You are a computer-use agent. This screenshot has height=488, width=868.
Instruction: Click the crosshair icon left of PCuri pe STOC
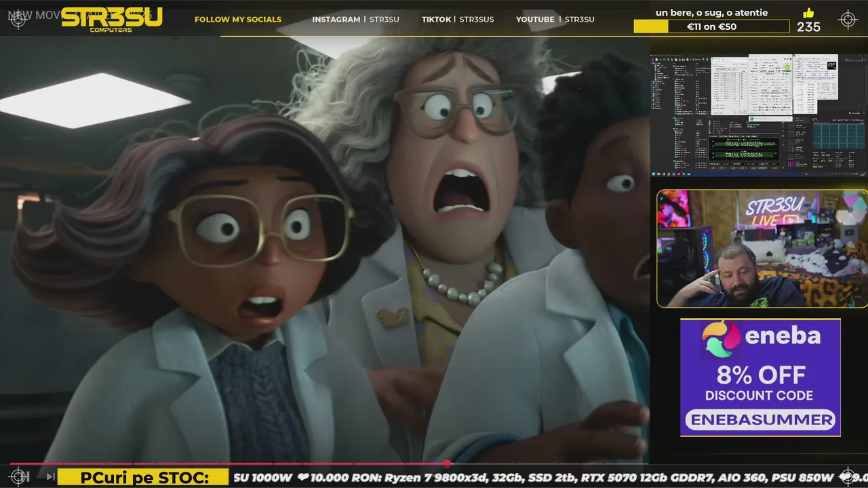(x=19, y=476)
